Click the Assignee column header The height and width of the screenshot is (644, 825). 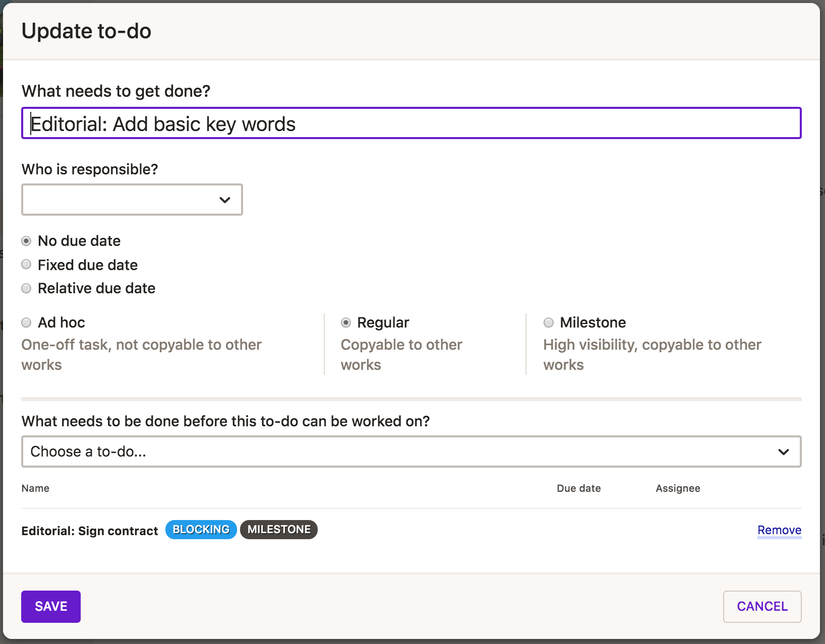[x=678, y=488]
